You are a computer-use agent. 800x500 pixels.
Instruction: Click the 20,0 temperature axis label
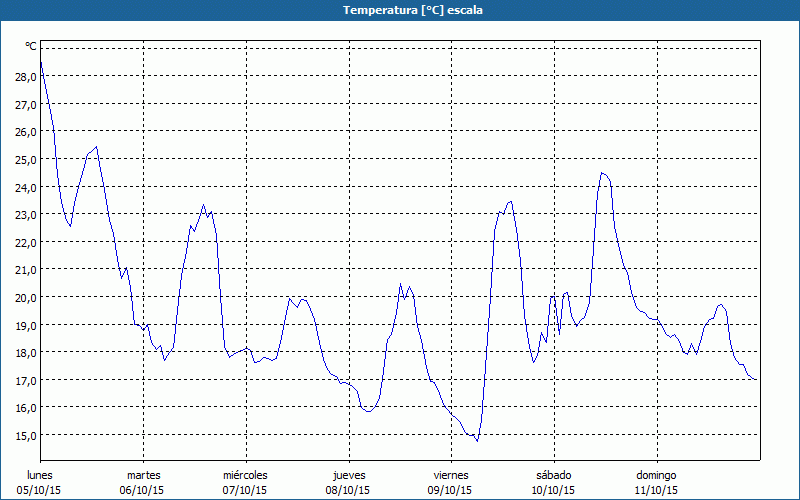point(23,297)
